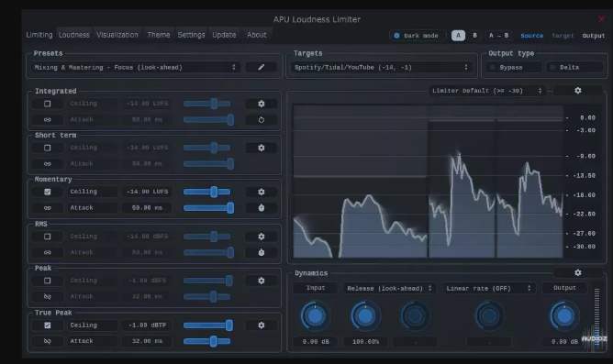This screenshot has height=364, width=613.
Task: Adjust Momentary ceiling slider
Action: [x=207, y=192]
